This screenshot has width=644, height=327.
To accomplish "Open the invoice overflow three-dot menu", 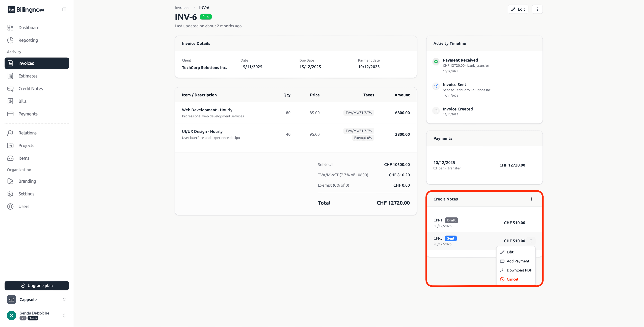I will coord(537,9).
